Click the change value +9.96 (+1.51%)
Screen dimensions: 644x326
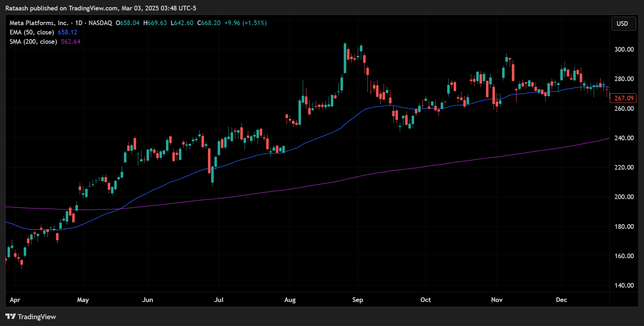pyautogui.click(x=246, y=23)
